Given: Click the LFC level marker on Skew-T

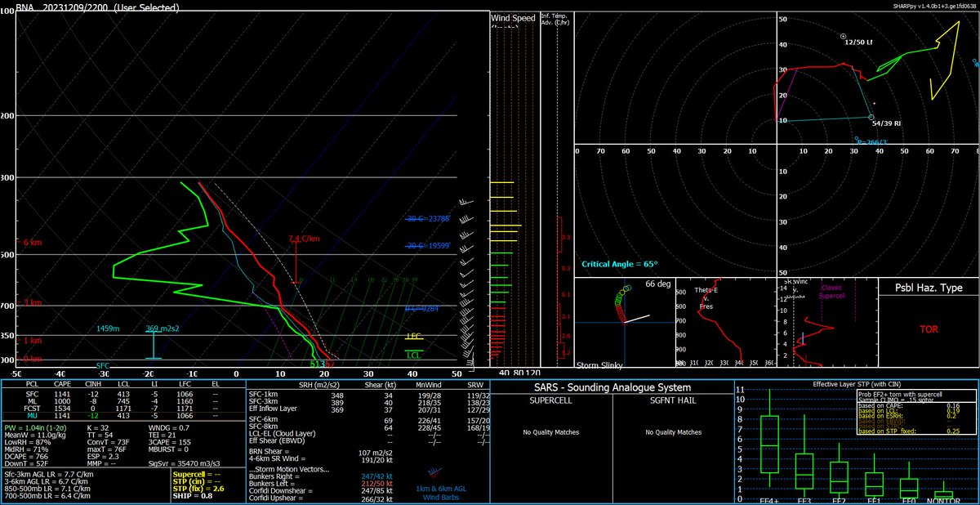Looking at the screenshot, I should point(415,336).
